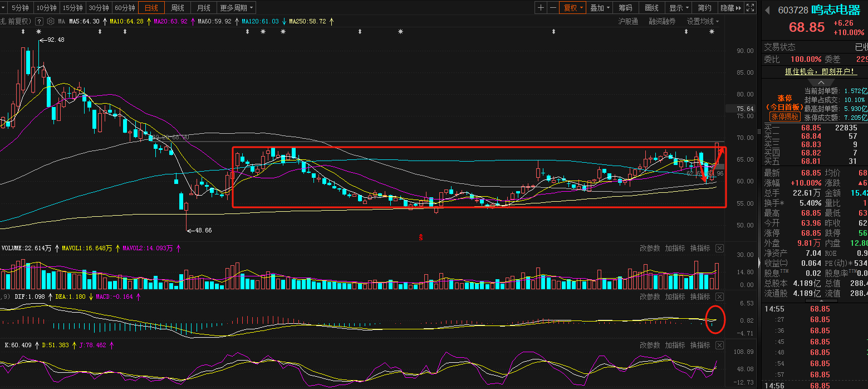
Task: Click the MA250:58.72 legend value
Action: pyautogui.click(x=308, y=21)
